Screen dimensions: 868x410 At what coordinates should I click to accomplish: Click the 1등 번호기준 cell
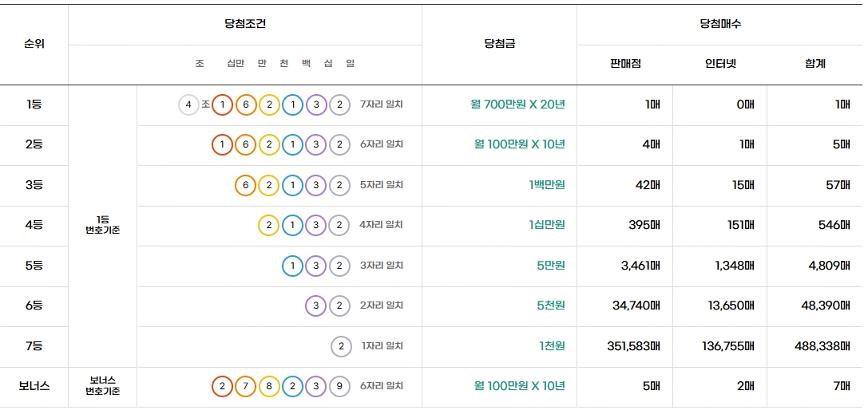[x=102, y=225]
